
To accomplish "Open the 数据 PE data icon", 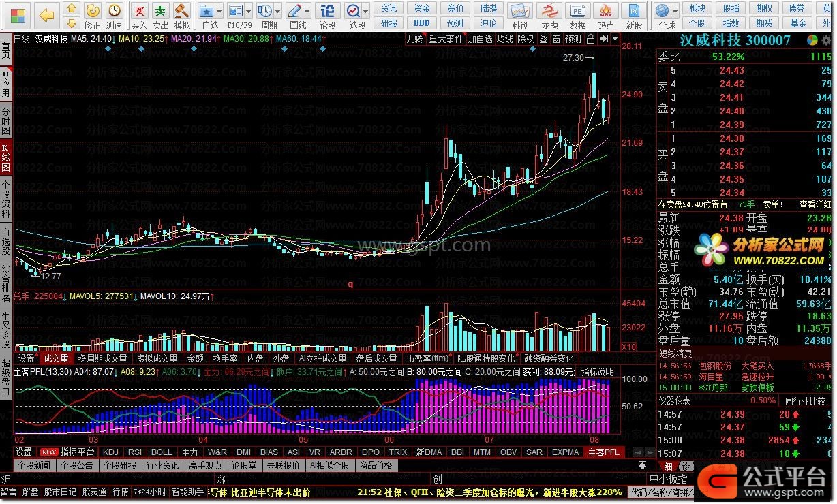I will (578, 11).
